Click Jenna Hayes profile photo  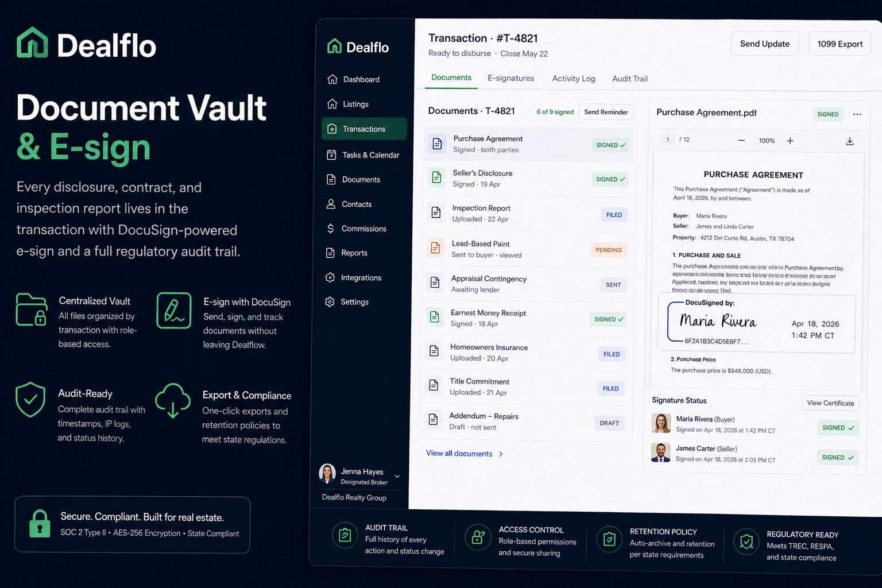327,474
